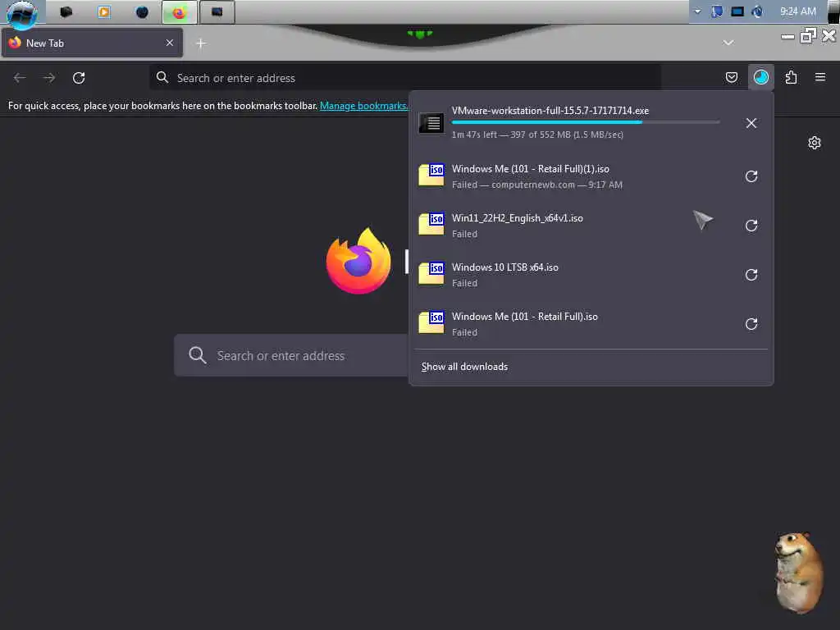Open the Save to Pocket icon
This screenshot has width=840, height=630.
click(731, 78)
